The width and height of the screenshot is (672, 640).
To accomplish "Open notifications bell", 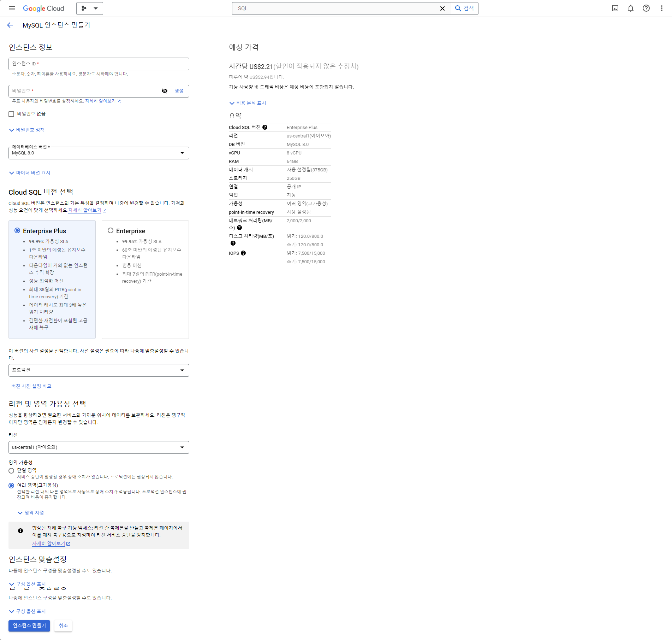I will coord(631,8).
